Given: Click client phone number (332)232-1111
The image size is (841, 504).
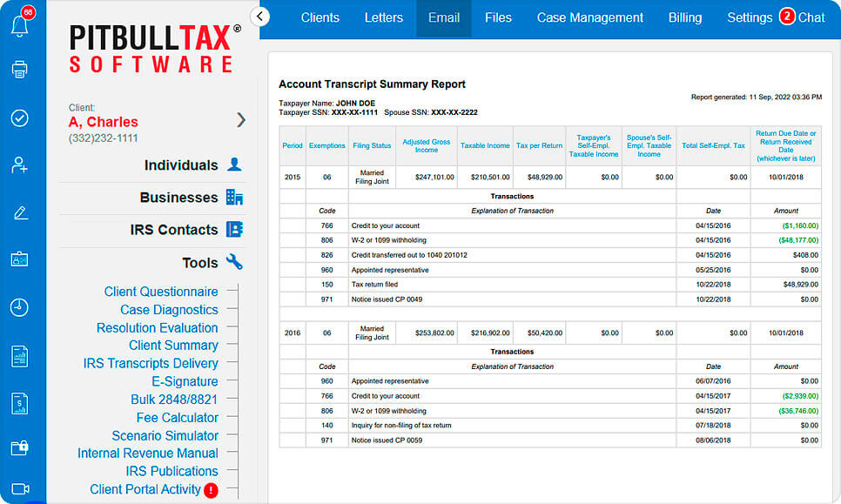Looking at the screenshot, I should point(103,138).
